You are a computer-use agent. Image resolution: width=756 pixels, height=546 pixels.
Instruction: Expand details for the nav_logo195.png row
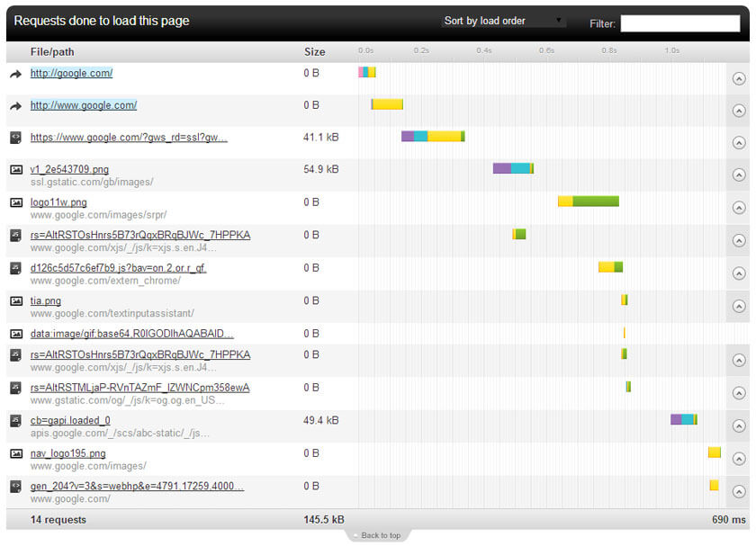(x=739, y=459)
